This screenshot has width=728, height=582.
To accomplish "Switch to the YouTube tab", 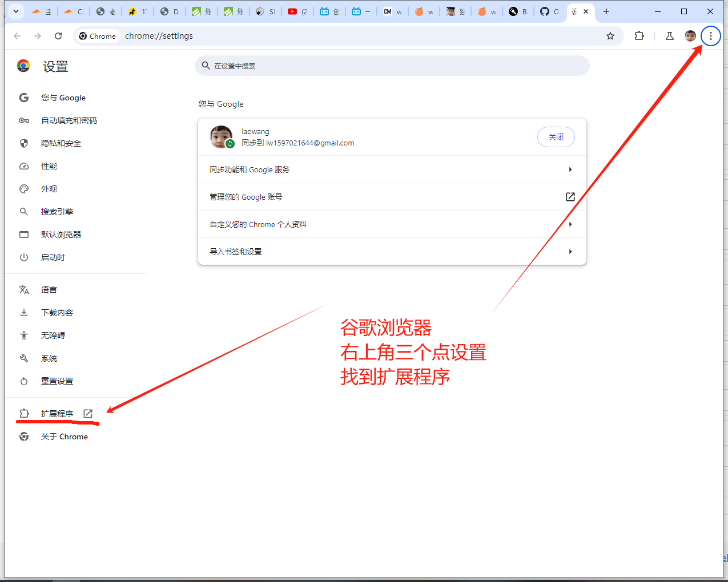I will pos(297,11).
